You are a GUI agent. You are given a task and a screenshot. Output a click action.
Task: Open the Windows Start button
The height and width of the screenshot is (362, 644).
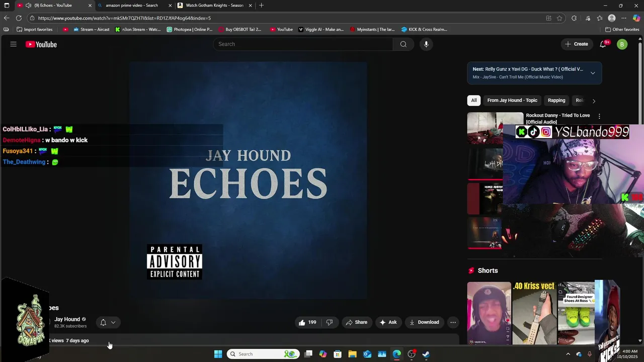[218, 354]
